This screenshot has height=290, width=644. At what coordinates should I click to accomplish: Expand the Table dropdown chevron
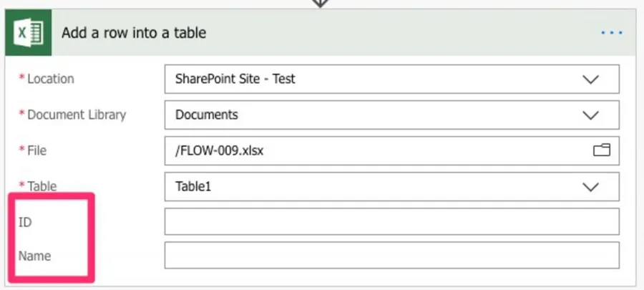(x=590, y=187)
